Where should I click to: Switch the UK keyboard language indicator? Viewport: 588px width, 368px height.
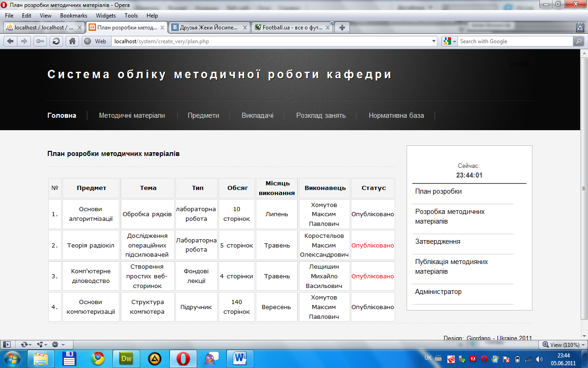(x=428, y=357)
